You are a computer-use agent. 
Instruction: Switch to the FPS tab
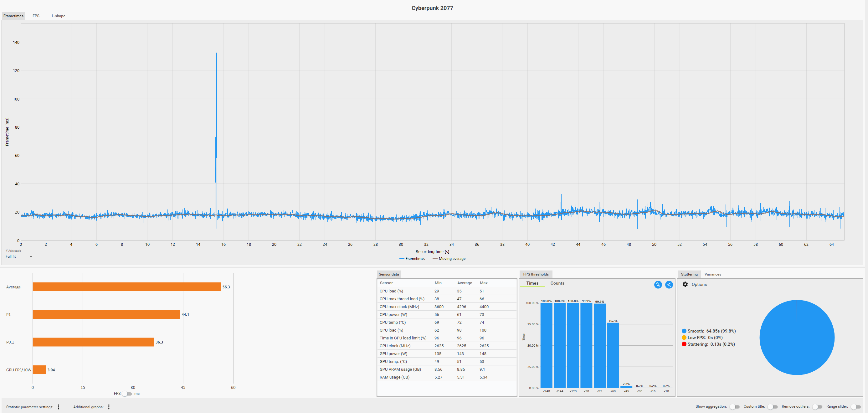[36, 16]
